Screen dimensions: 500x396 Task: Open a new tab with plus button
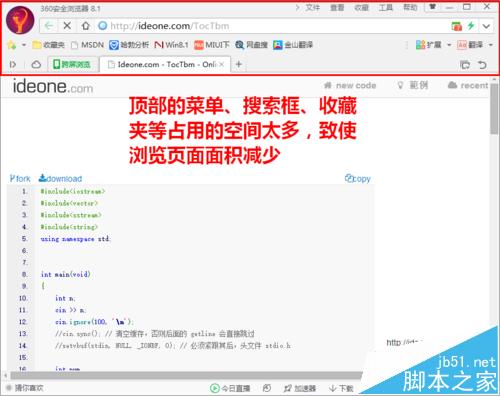tap(239, 64)
